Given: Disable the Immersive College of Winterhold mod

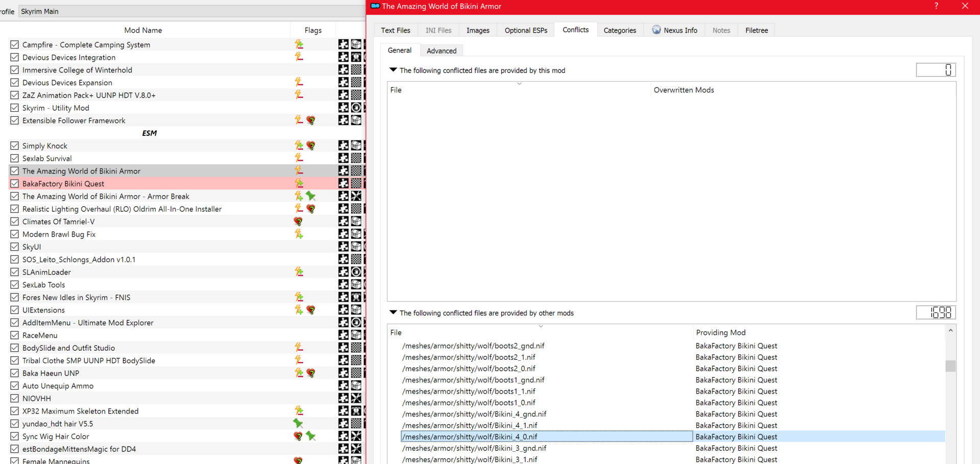Looking at the screenshot, I should pos(15,70).
